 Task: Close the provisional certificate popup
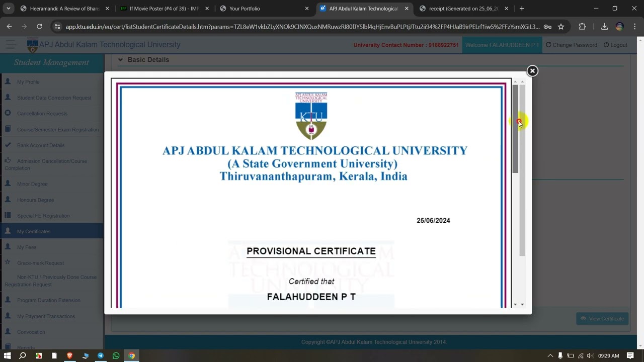coord(532,71)
